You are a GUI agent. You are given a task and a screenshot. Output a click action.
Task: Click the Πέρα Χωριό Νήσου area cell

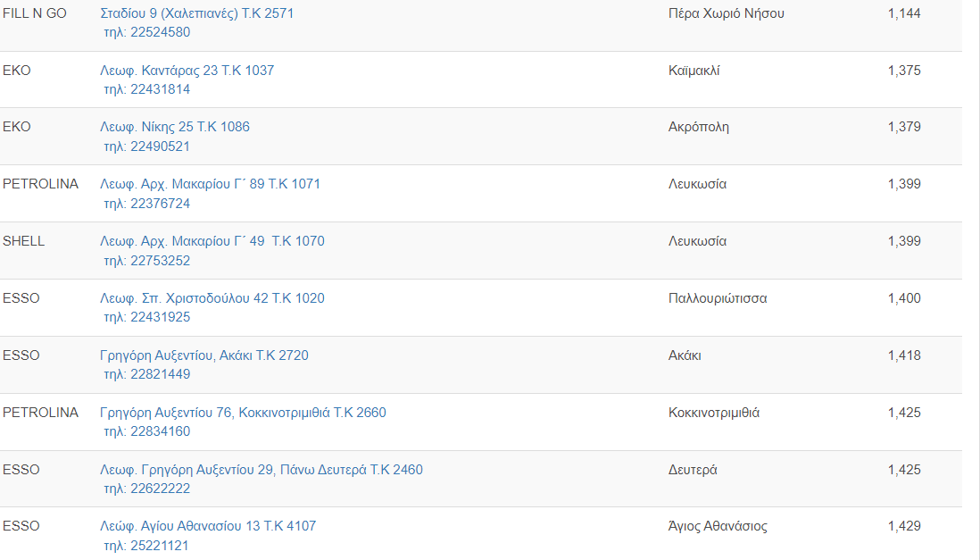click(726, 13)
